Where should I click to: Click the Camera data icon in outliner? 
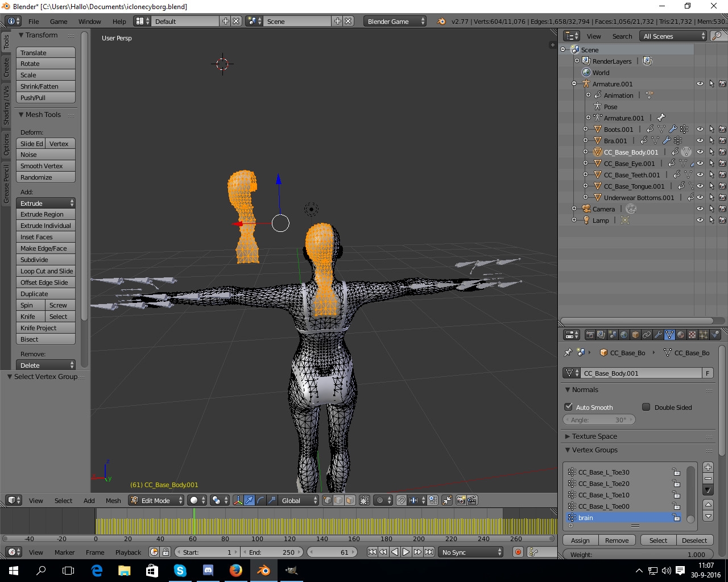pos(631,209)
